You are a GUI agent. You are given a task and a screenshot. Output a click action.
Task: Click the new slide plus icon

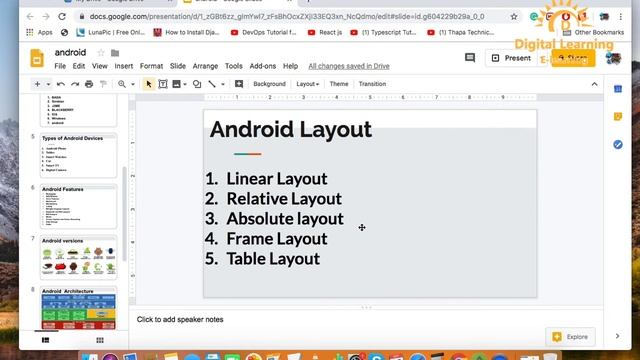[37, 84]
